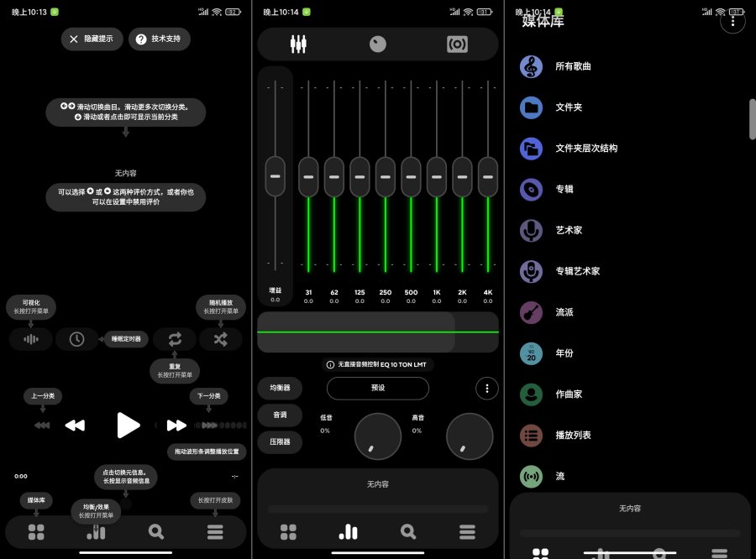This screenshot has width=756, height=559.
Task: Open the 艺术家 artists microphone icon
Action: pos(531,230)
